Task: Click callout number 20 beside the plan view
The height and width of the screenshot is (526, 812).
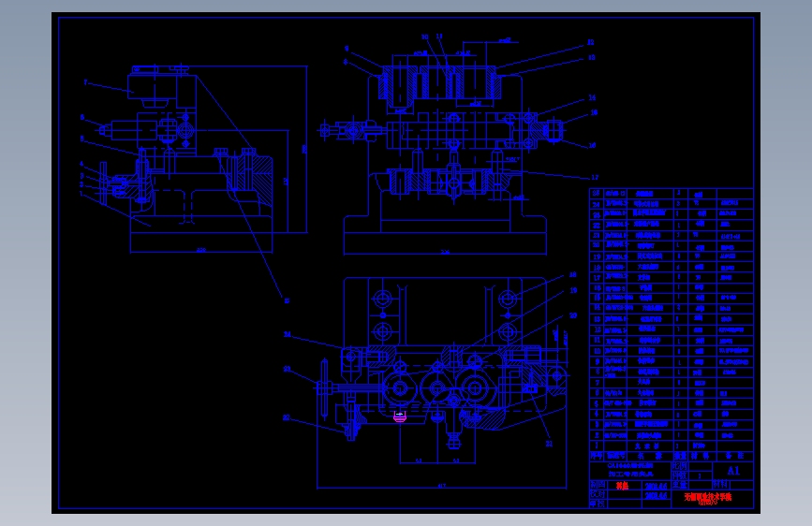Action: 573,315
